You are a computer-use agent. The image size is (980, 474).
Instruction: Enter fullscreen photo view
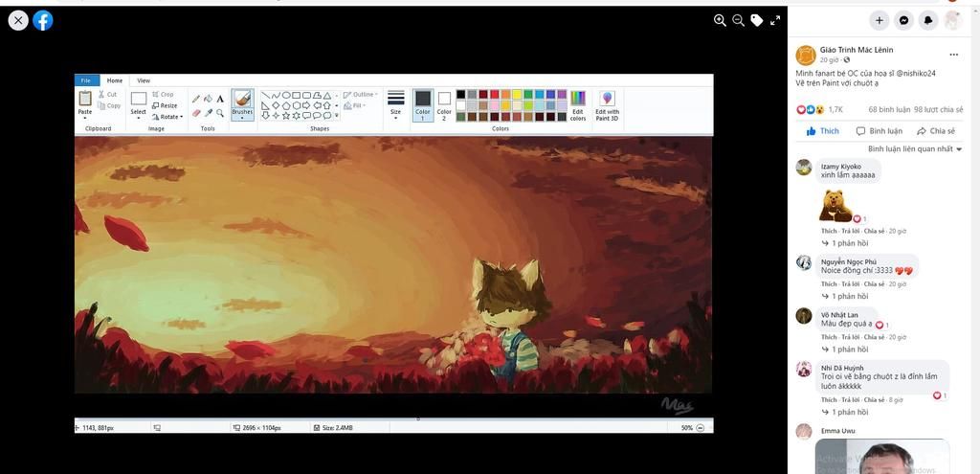775,21
